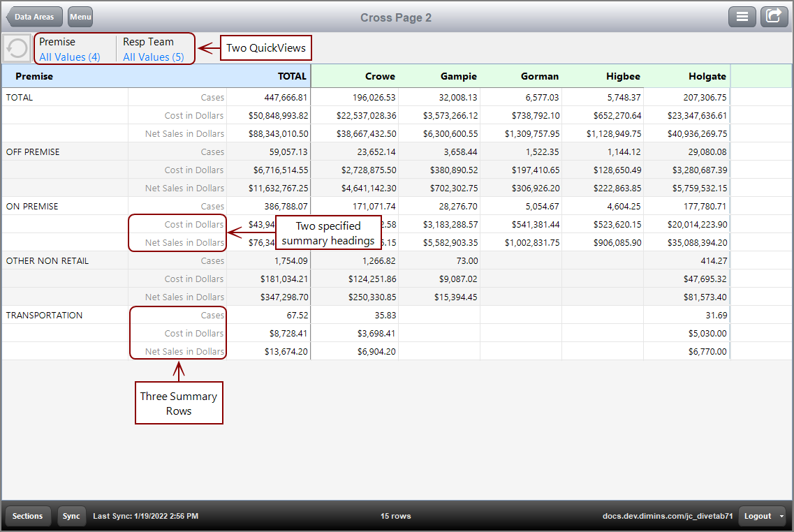
Task: Trigger a data refresh with the Sync button
Action: point(71,516)
